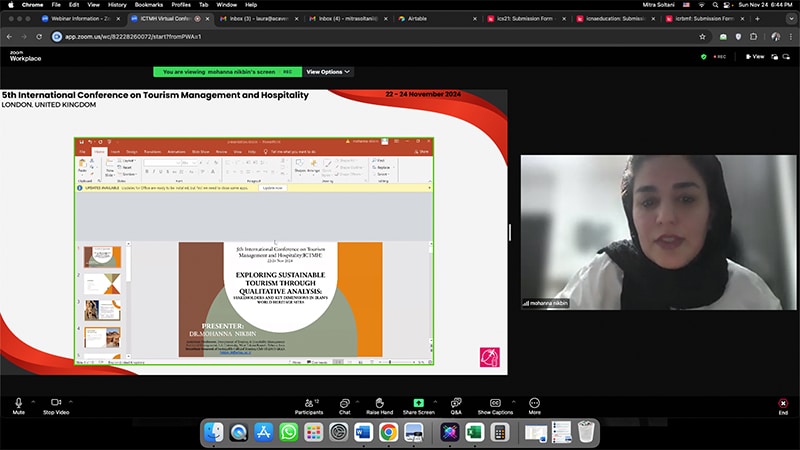
Task: Click the Raise Hand icon
Action: coord(379,402)
